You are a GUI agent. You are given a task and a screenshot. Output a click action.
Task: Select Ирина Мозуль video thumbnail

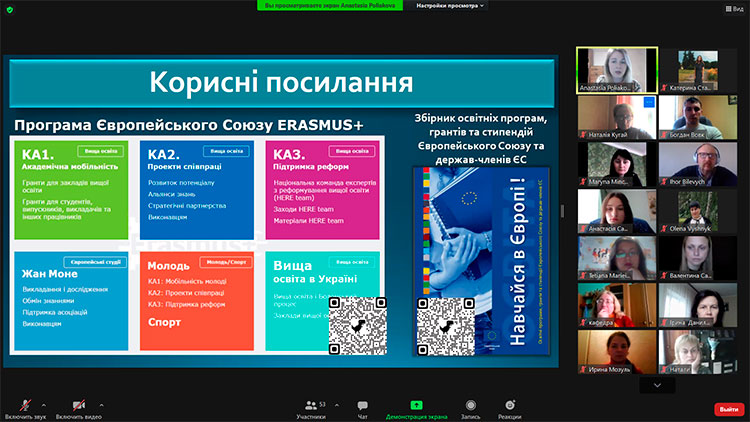click(617, 352)
